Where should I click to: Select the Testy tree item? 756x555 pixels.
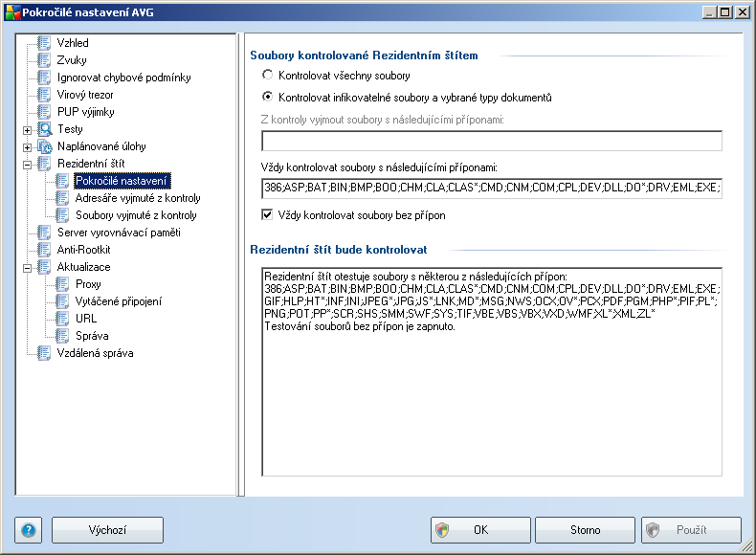point(71,129)
